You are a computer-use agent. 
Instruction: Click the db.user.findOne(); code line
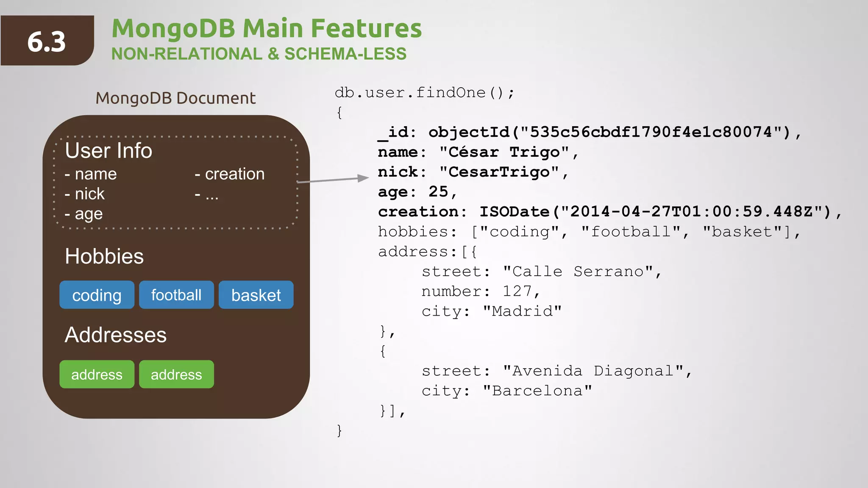click(x=424, y=92)
